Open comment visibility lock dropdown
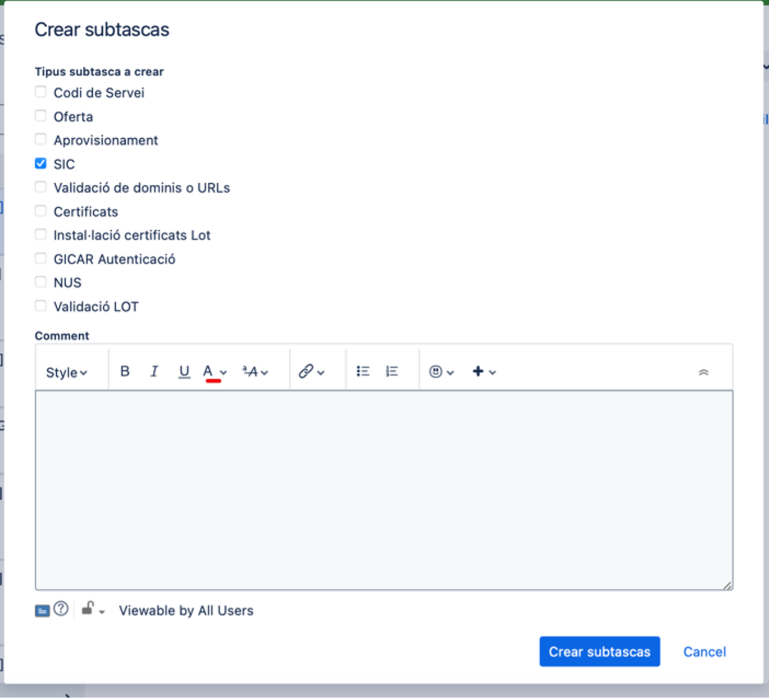770x700 pixels. [x=93, y=610]
